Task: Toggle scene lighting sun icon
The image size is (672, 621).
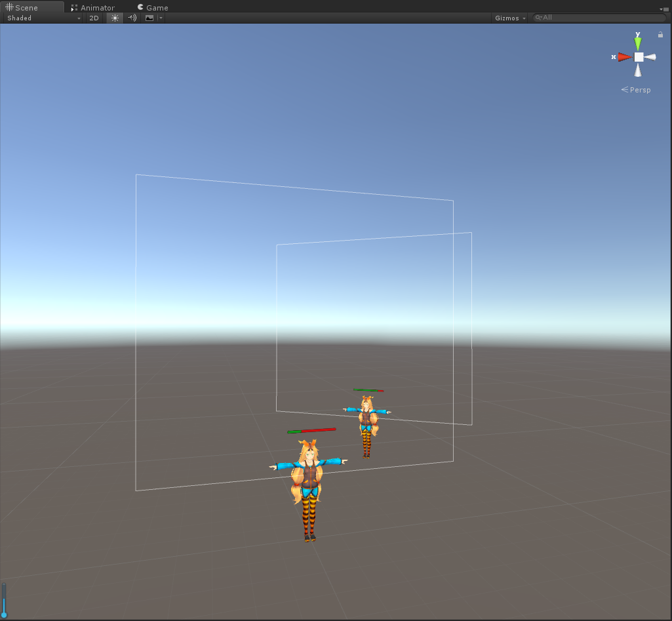Action: pos(115,18)
